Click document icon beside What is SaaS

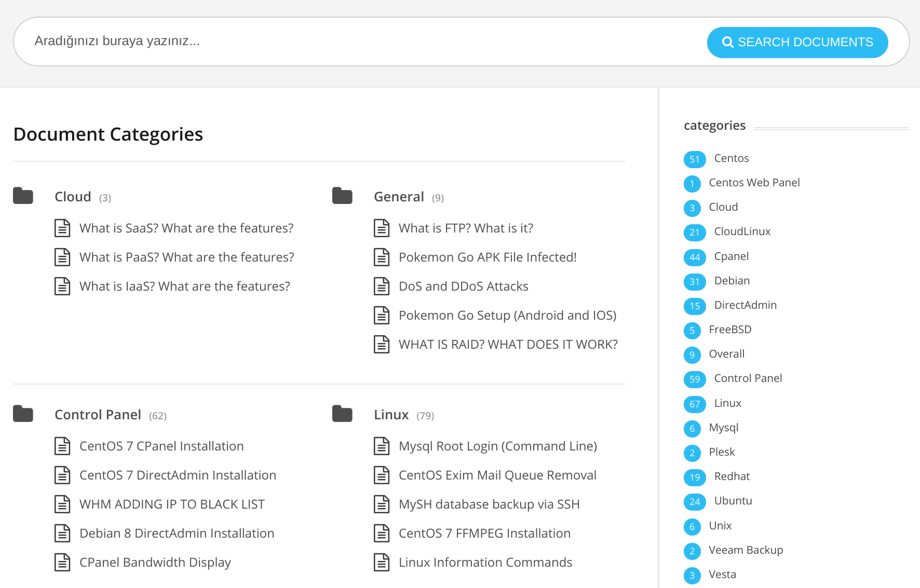[x=62, y=228]
